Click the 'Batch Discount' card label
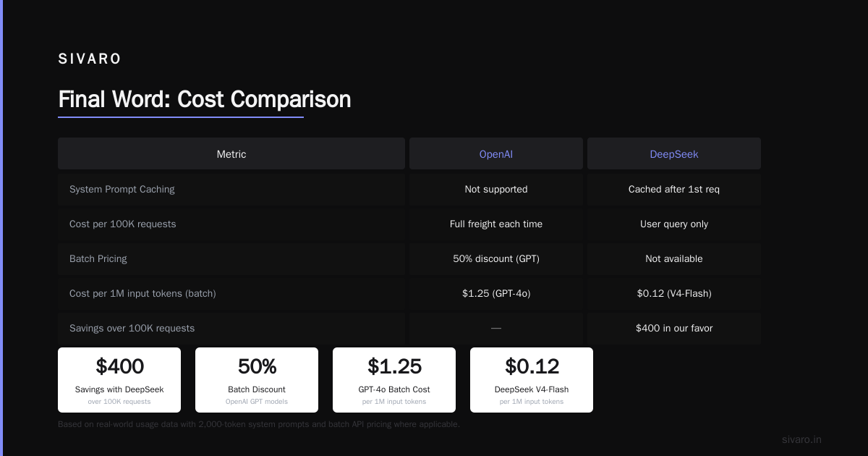The height and width of the screenshot is (456, 868). (x=257, y=389)
